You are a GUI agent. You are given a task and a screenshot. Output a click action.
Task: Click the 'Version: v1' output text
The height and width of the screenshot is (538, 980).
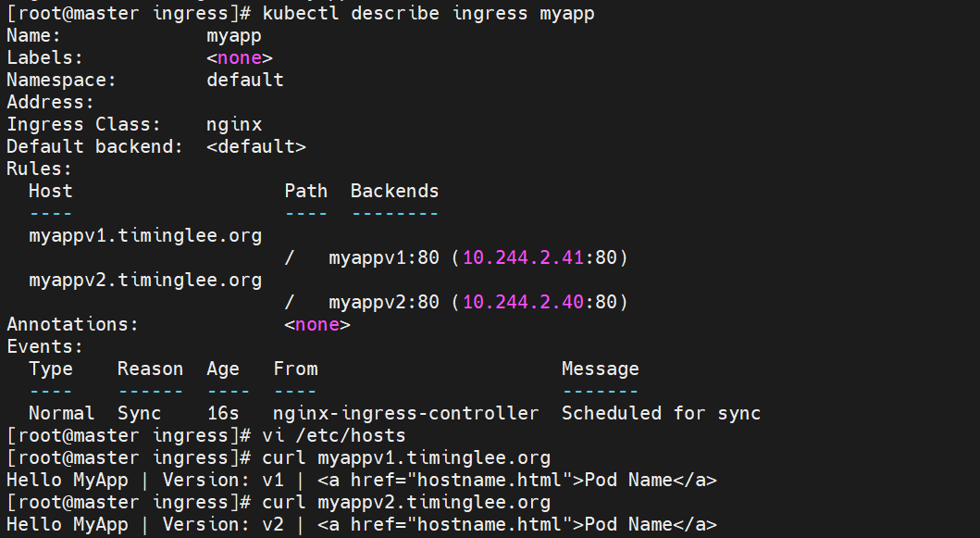point(223,480)
